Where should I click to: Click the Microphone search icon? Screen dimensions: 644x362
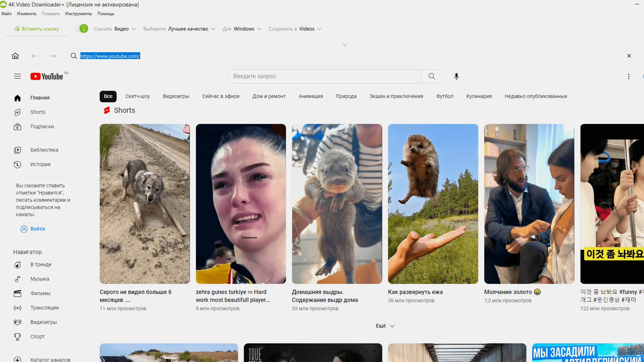(x=456, y=76)
